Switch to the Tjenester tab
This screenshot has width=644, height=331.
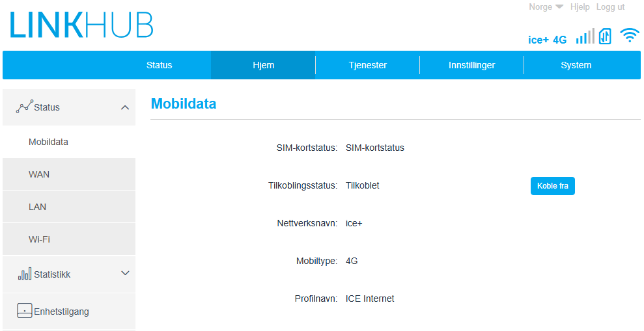368,65
